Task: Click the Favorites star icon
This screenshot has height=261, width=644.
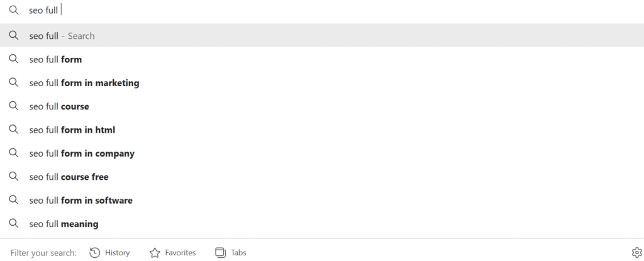Action: [155, 253]
